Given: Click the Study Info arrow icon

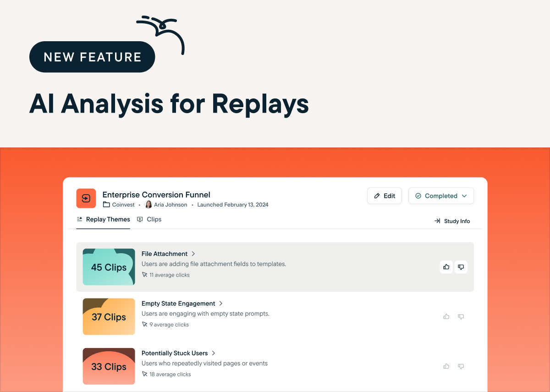Looking at the screenshot, I should pyautogui.click(x=437, y=221).
